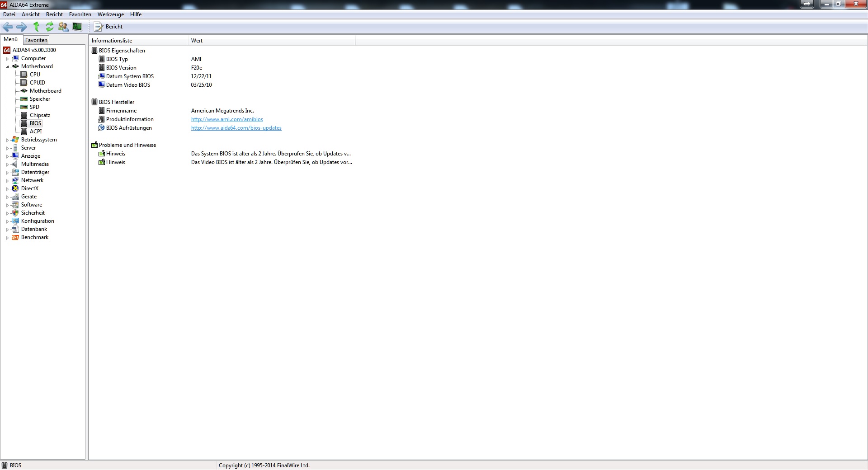Select the Chipsatz chip icon
The image size is (868, 470).
(x=24, y=115)
